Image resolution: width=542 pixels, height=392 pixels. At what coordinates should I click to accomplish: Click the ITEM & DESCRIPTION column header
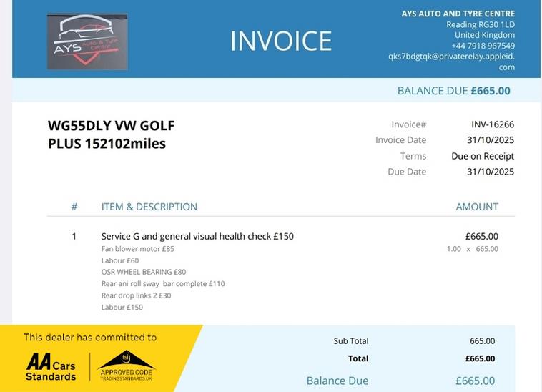tap(149, 207)
